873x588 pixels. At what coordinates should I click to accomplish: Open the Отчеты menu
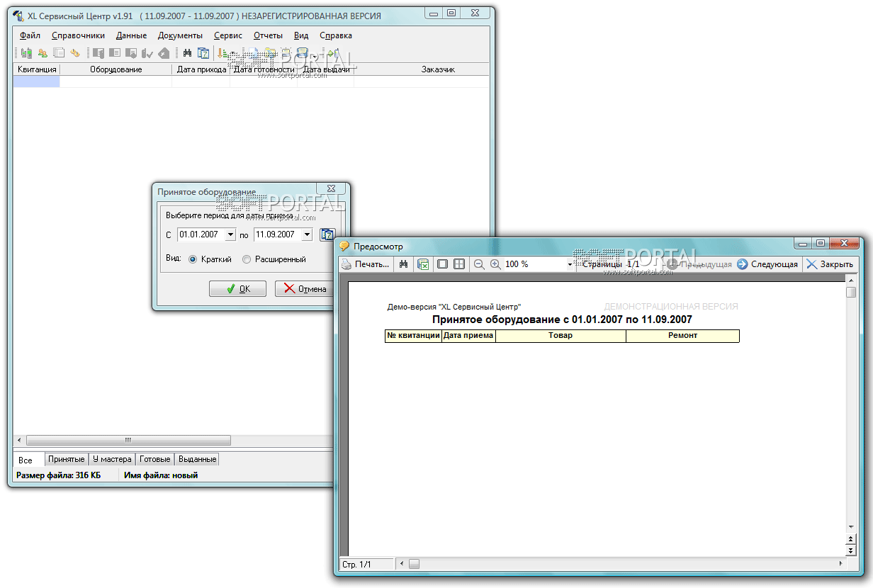point(268,35)
